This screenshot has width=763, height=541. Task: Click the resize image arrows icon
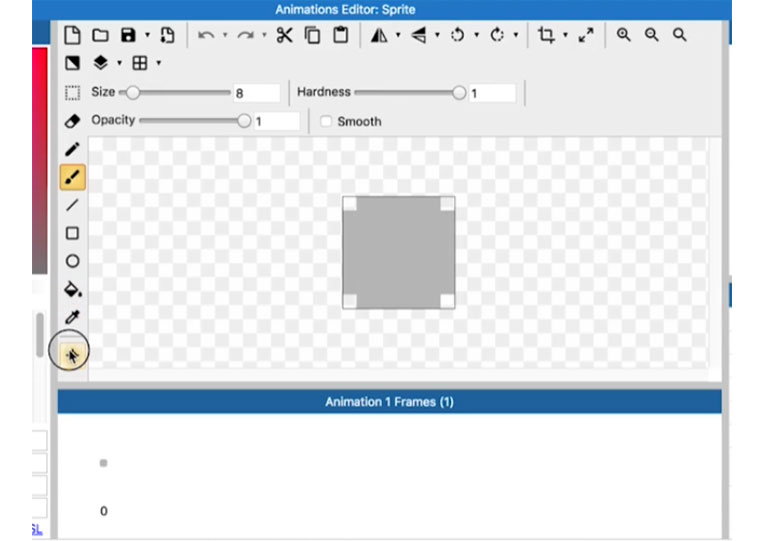(x=586, y=35)
